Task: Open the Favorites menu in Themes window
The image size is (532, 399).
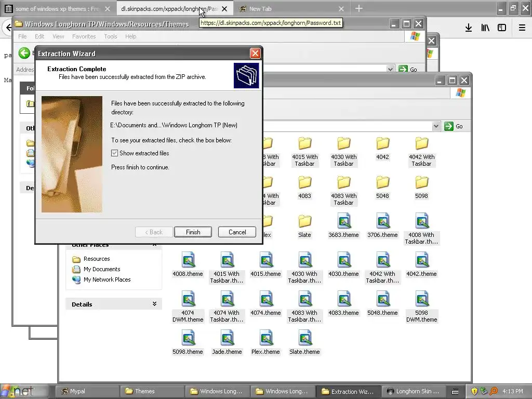Action: [x=84, y=36]
